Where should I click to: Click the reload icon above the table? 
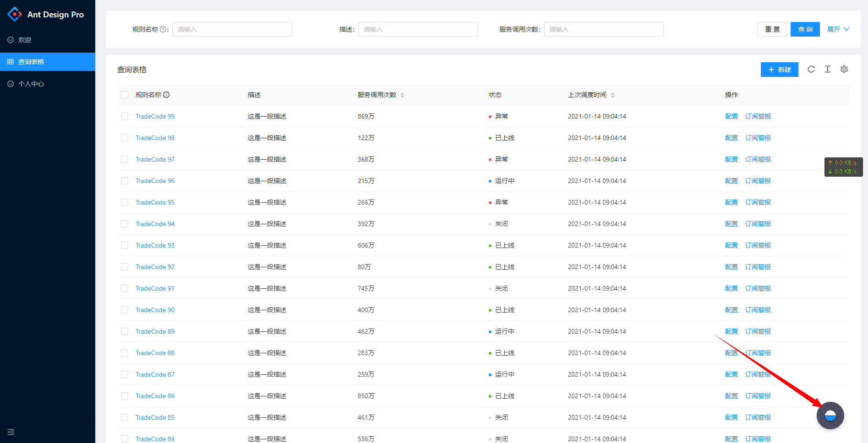pos(811,69)
